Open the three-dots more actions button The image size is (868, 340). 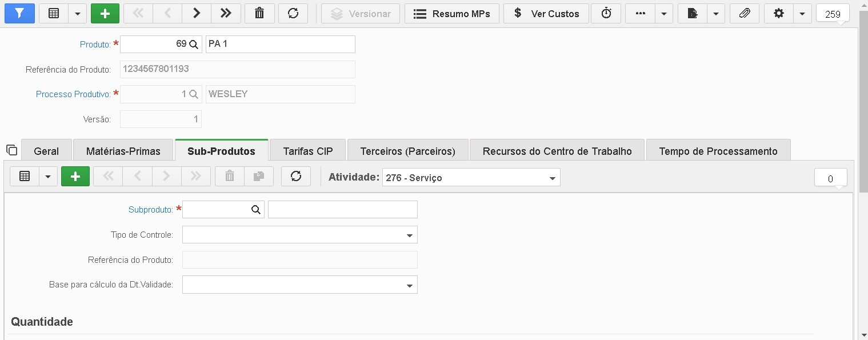(640, 13)
